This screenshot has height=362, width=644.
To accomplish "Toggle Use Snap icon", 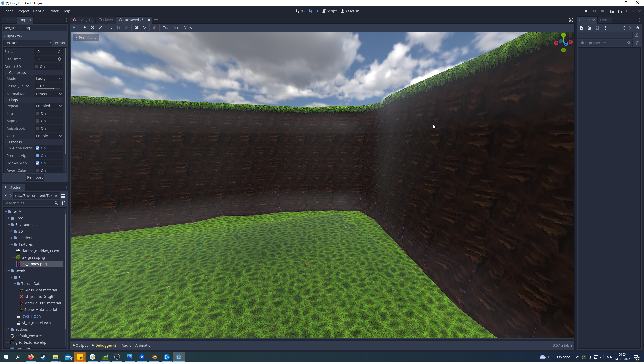I will (145, 28).
